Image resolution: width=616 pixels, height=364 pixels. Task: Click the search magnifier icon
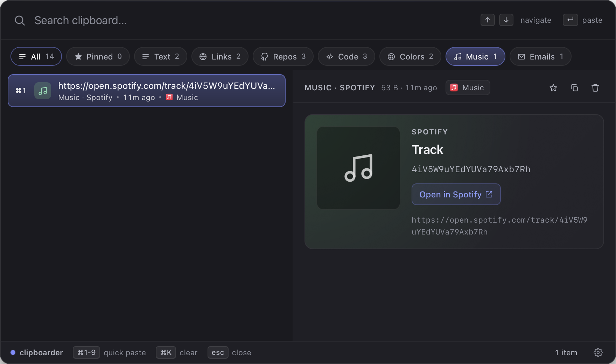click(x=20, y=20)
